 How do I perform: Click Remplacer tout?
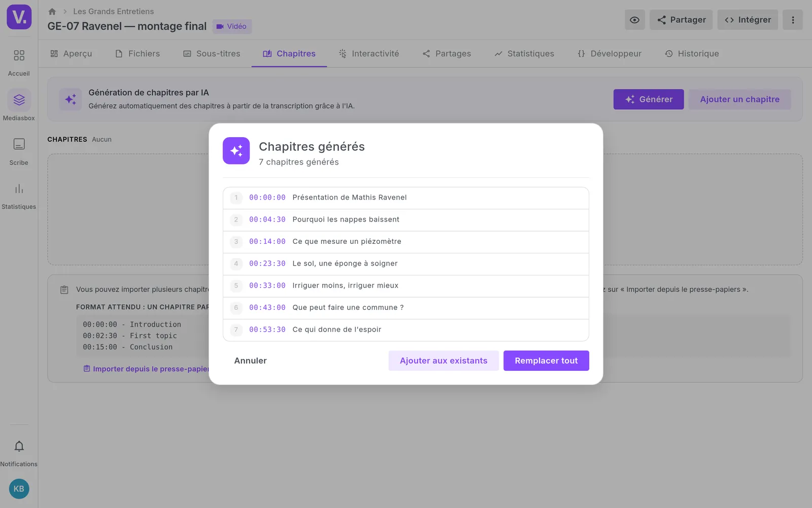pos(546,361)
